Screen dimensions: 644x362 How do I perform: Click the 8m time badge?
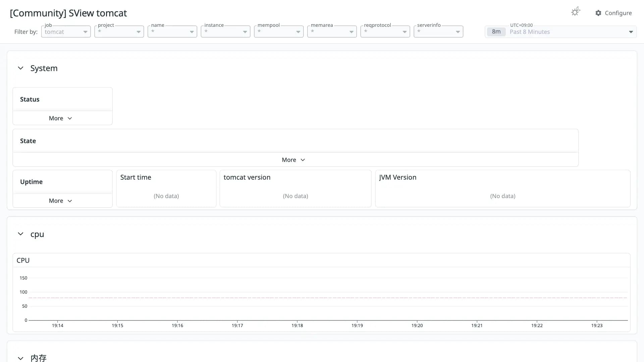pyautogui.click(x=496, y=32)
